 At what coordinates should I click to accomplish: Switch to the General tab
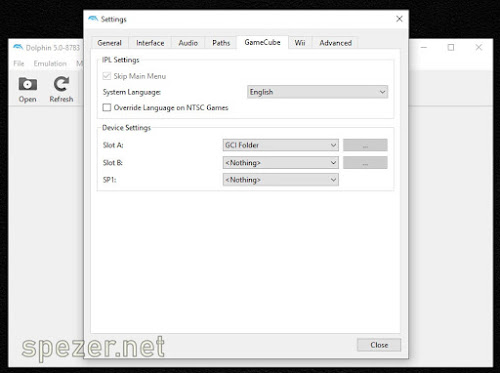[109, 43]
